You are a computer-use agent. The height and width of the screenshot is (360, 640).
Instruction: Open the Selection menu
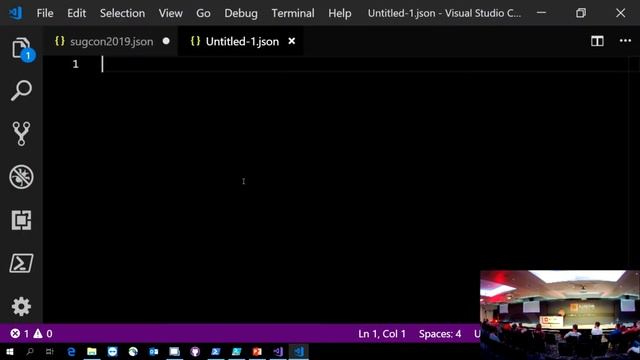122,13
